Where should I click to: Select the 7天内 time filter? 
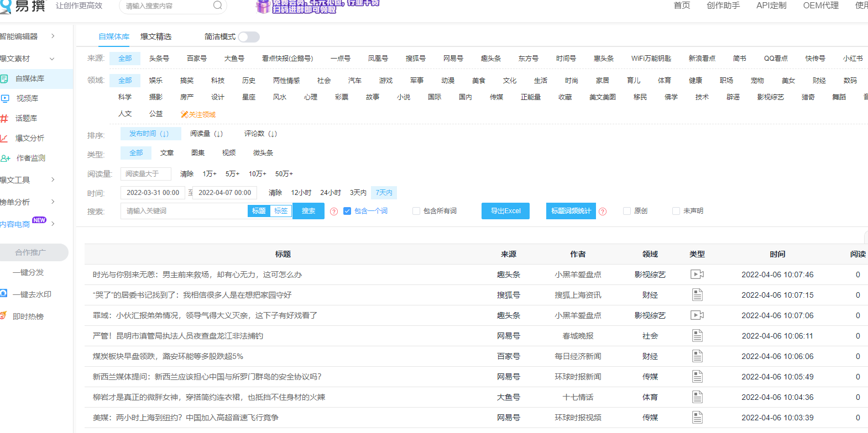[384, 193]
